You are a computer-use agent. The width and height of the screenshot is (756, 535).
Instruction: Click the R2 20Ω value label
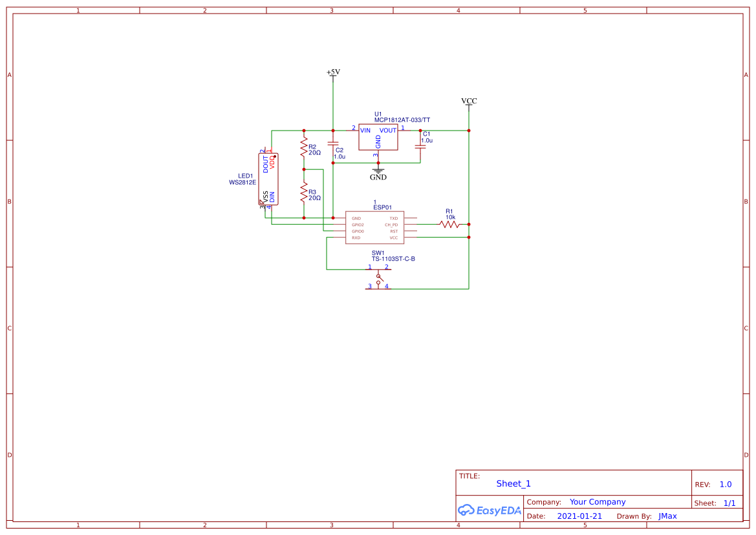(x=314, y=152)
